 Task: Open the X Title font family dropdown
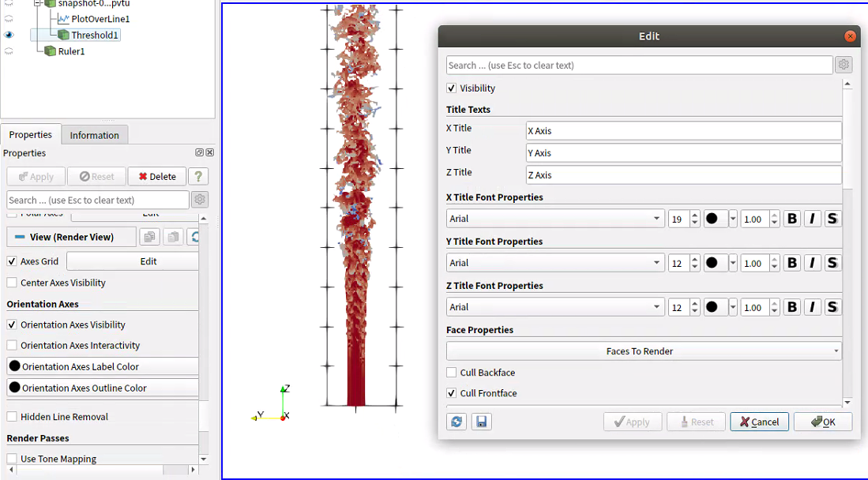pos(555,219)
